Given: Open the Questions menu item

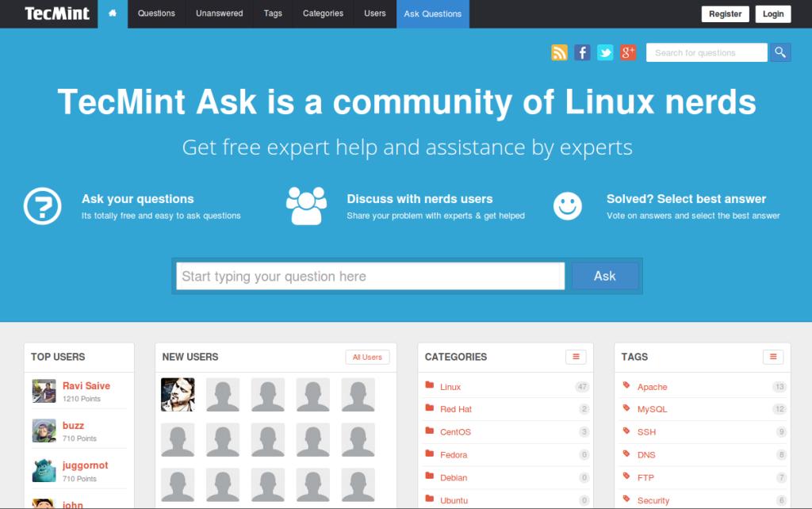Looking at the screenshot, I should 156,13.
